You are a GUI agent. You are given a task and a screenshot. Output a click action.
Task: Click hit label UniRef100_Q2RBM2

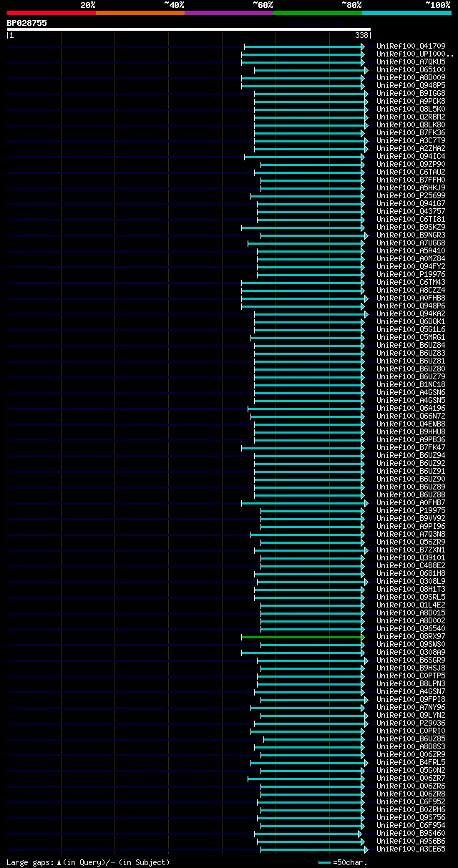point(411,117)
